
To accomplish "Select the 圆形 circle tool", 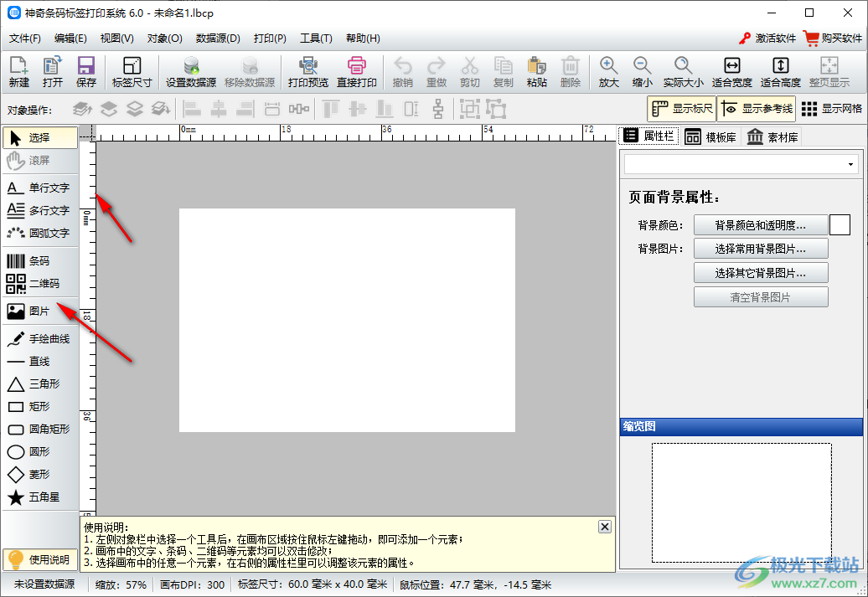I will click(x=40, y=453).
